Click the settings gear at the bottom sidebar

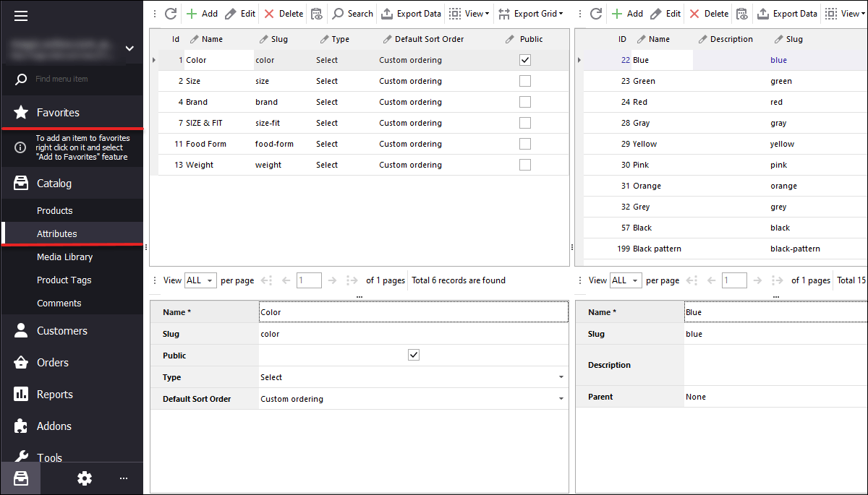pos(85,478)
